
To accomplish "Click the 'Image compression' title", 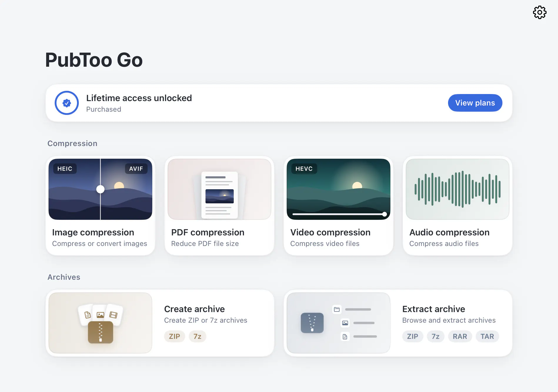I will (93, 232).
